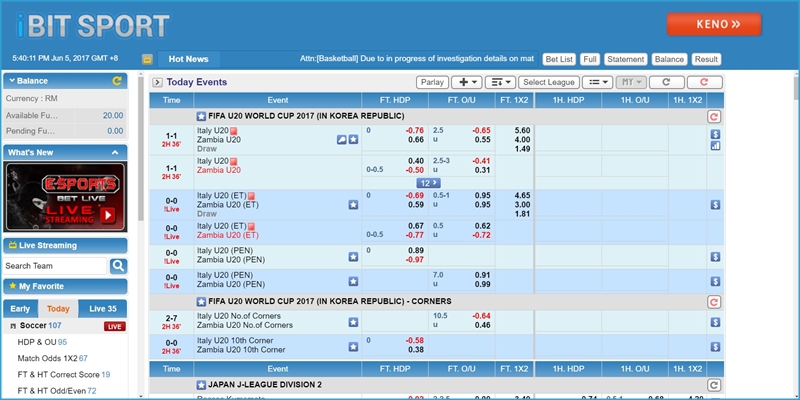Open statistics chart icon for Italy U20 match
Viewport: 800px width, 400px height.
715,145
